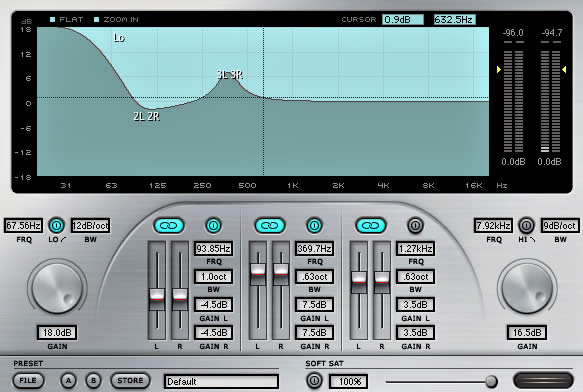The height and width of the screenshot is (392, 583).
Task: Click the 3L 3R node on EQ curve
Action: click(x=230, y=75)
